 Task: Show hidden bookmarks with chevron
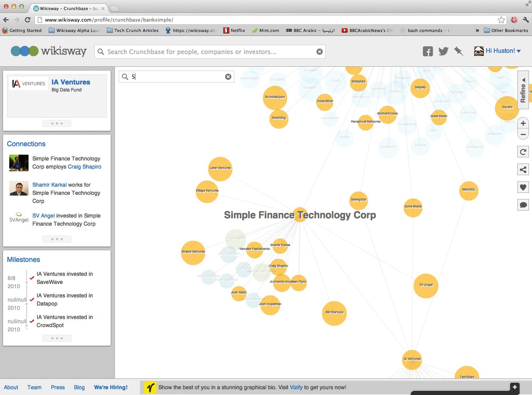[477, 30]
